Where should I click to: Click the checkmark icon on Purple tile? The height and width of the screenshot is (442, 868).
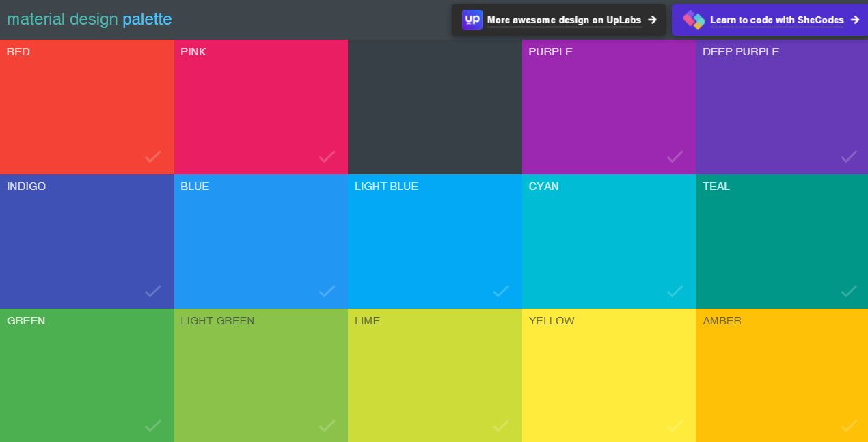click(675, 156)
